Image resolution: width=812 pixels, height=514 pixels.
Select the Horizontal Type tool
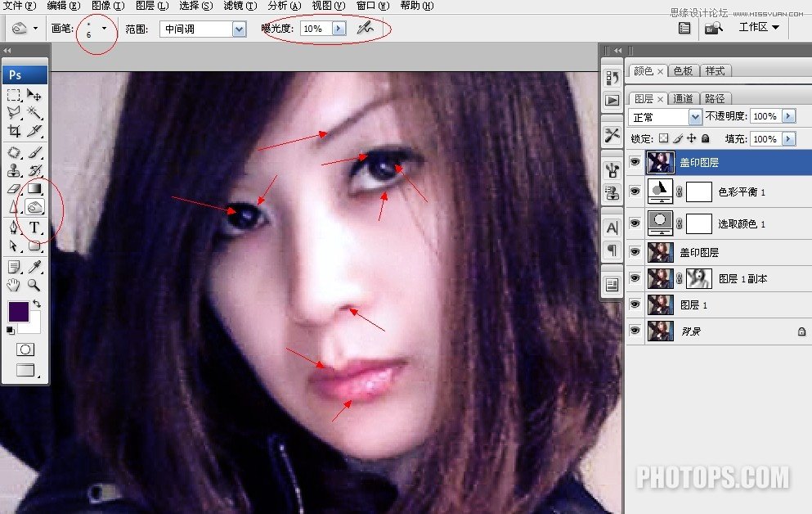coord(34,227)
